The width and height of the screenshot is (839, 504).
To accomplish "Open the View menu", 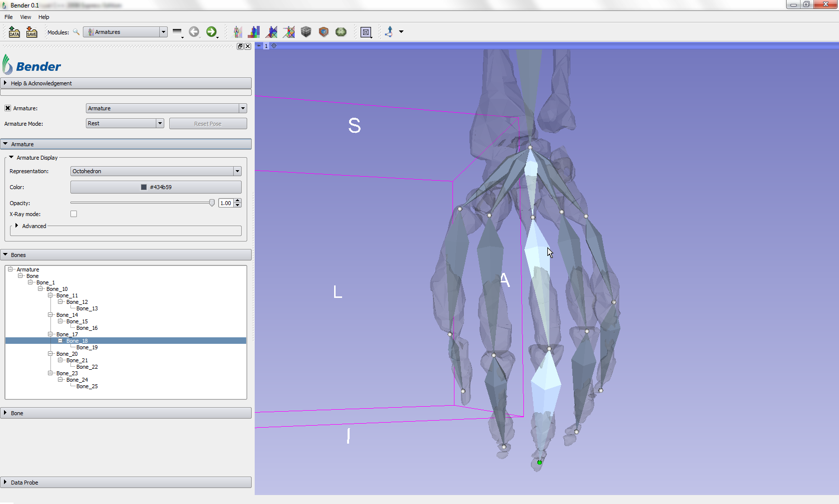I will [x=25, y=17].
